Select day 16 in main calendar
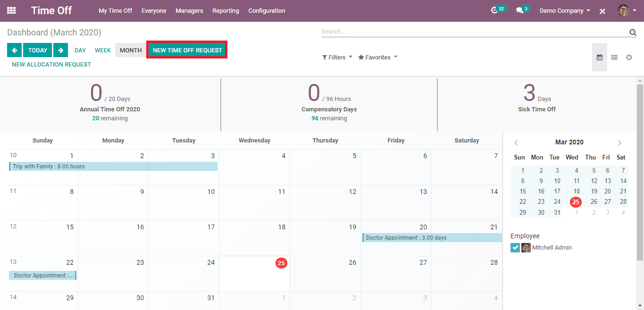Viewport: 644px width, 310px height. (140, 227)
